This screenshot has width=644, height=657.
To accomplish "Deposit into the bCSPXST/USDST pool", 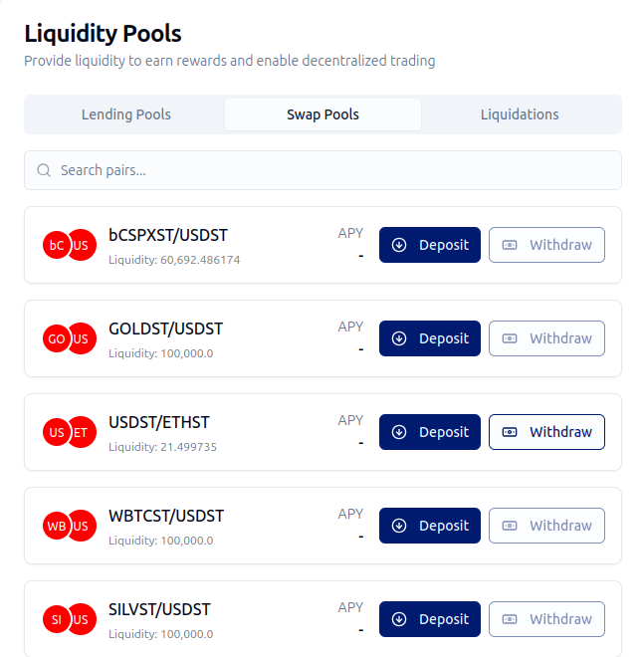I will [430, 245].
